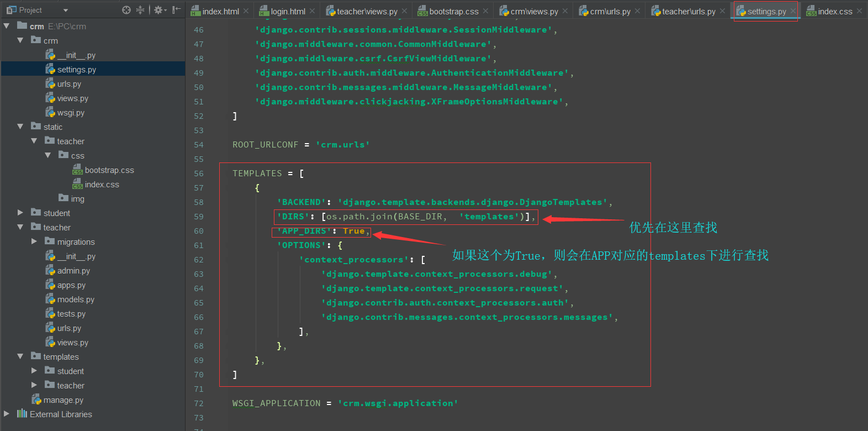
Task: Click the Python file icon of wsgi.py
Action: [50, 112]
